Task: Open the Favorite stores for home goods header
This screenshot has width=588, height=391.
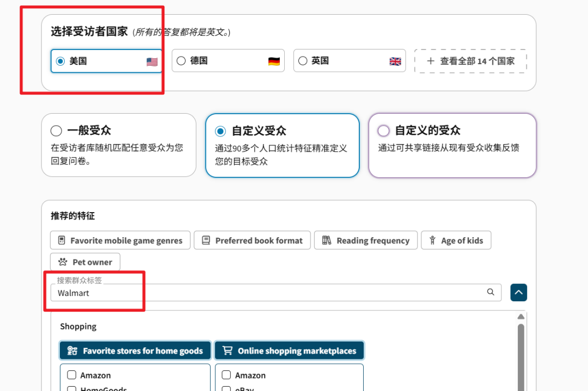Action: tap(135, 351)
